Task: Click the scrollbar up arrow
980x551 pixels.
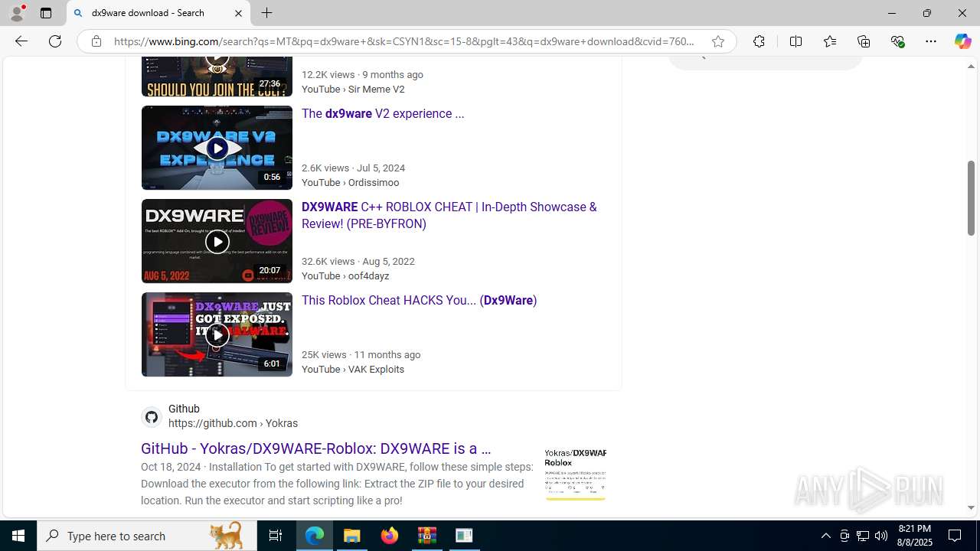Action: (971, 67)
